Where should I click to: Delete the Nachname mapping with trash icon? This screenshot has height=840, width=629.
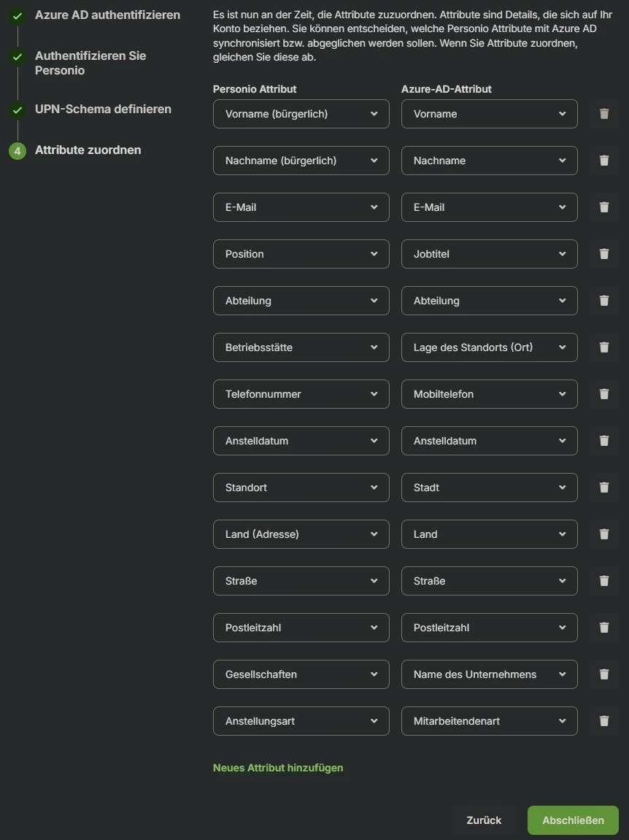(604, 161)
